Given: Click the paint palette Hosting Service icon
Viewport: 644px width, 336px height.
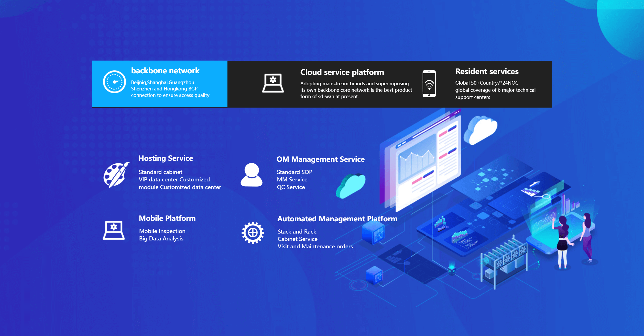Looking at the screenshot, I should 116,175.
